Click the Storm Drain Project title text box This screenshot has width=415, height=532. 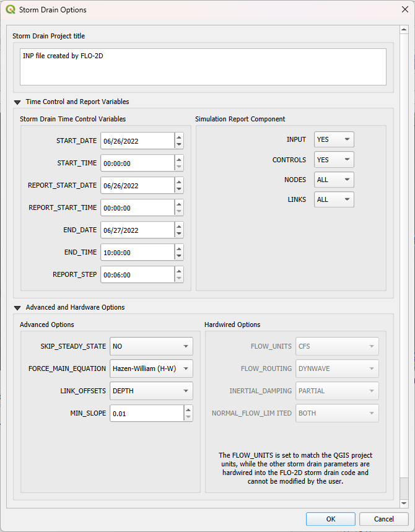pos(203,67)
